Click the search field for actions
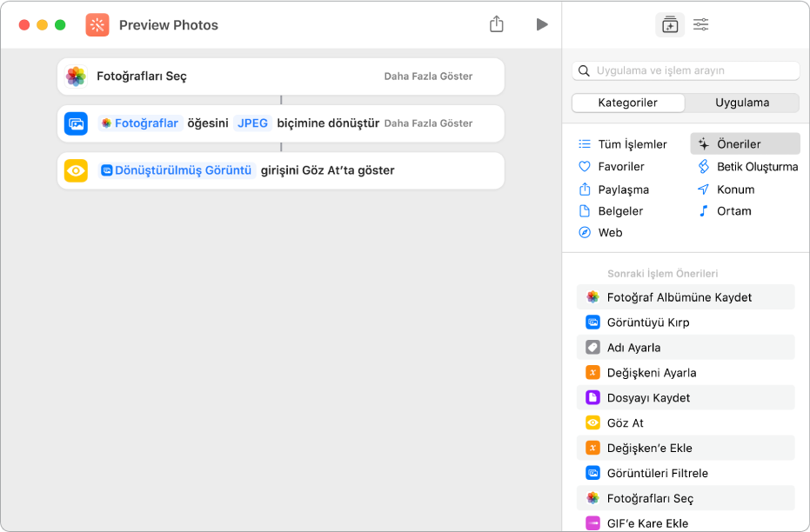The image size is (810, 532). point(686,70)
